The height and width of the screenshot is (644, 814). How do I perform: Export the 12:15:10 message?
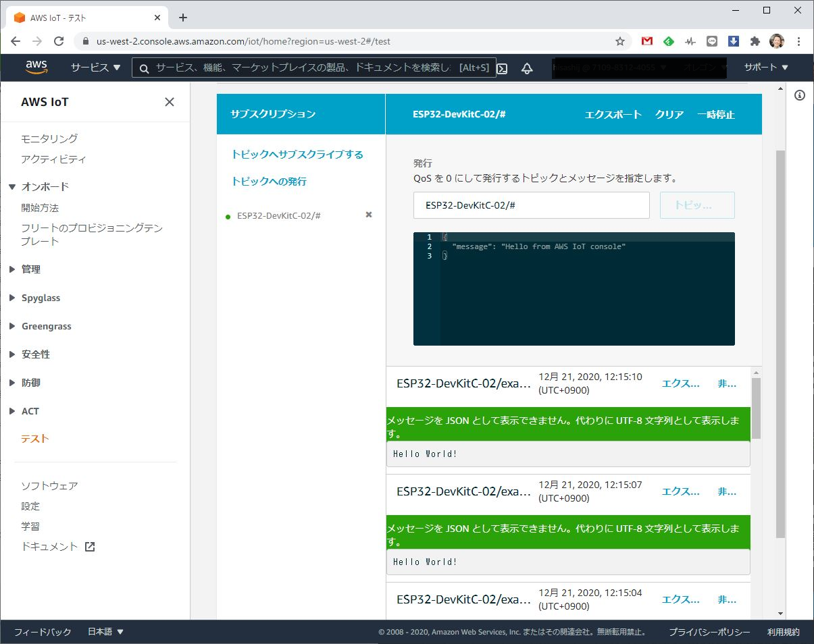(680, 383)
